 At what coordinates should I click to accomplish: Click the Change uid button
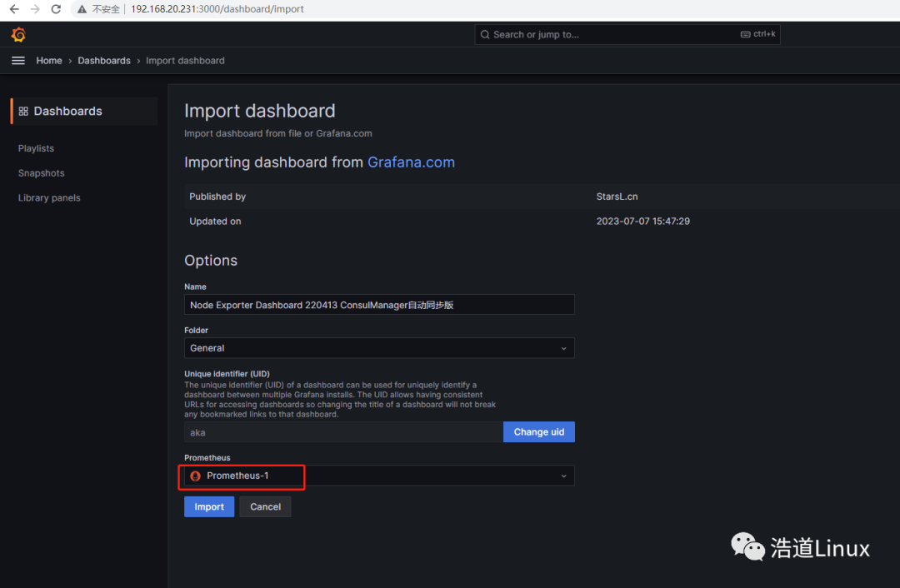539,432
